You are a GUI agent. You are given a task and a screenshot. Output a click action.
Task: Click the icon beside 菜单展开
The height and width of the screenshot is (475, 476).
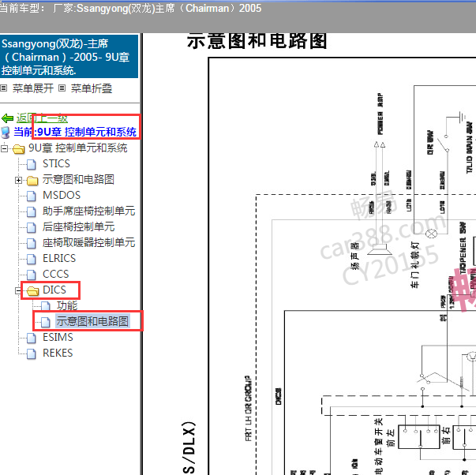pyautogui.click(x=4, y=88)
